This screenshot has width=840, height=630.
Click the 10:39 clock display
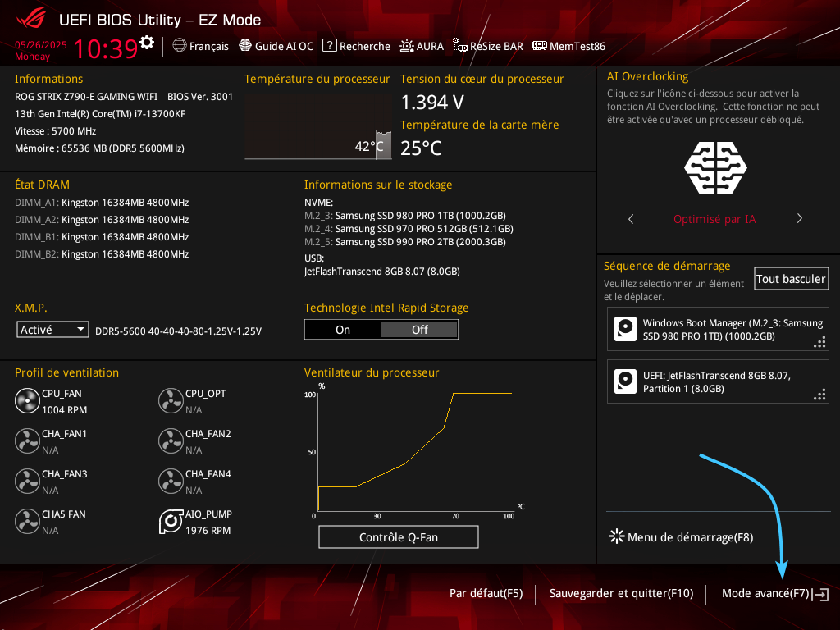click(x=106, y=48)
